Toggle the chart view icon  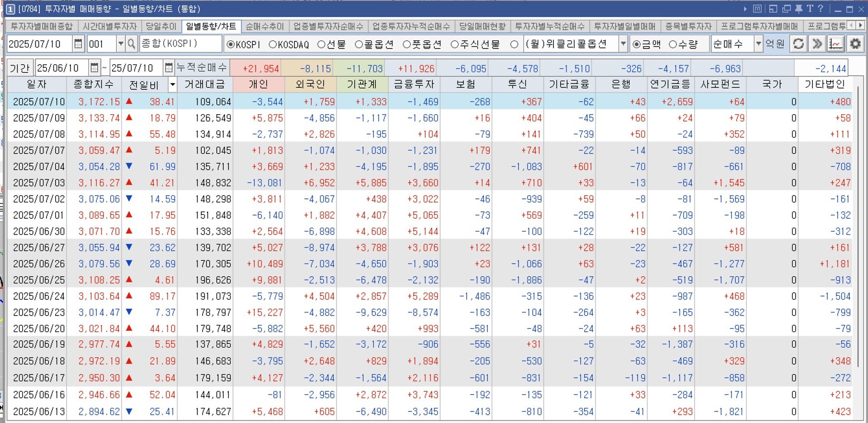[835, 44]
